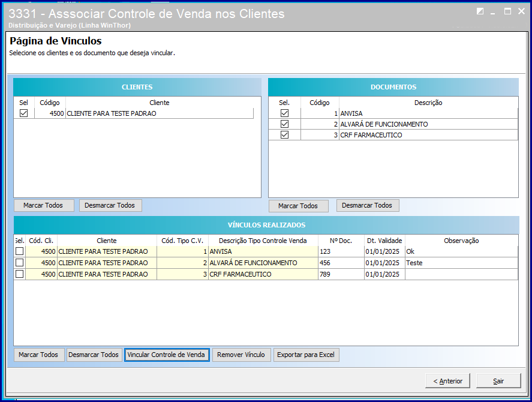Click document number 456 cell
Screen dimensions: 532x402
tap(341, 263)
